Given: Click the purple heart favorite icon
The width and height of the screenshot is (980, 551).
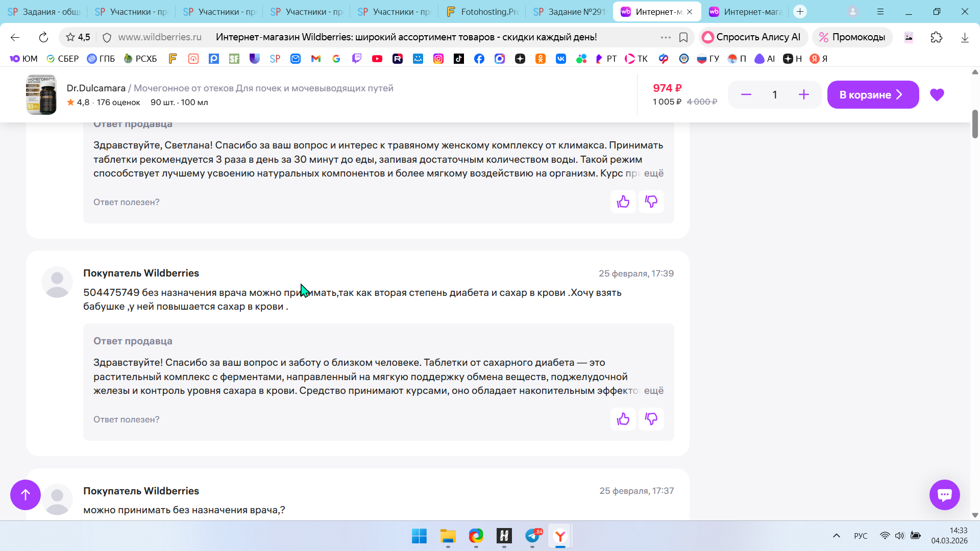Looking at the screenshot, I should (x=937, y=95).
